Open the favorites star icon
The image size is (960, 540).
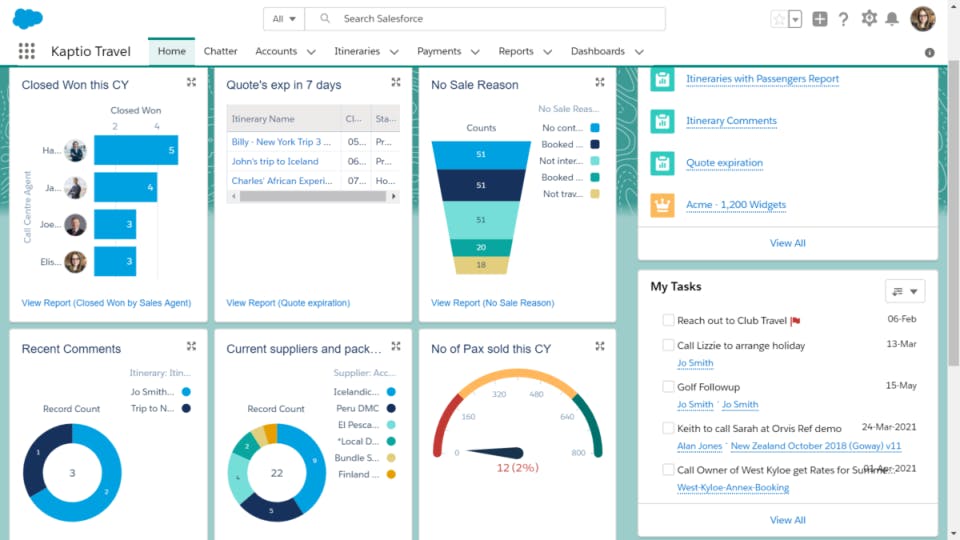tap(779, 19)
